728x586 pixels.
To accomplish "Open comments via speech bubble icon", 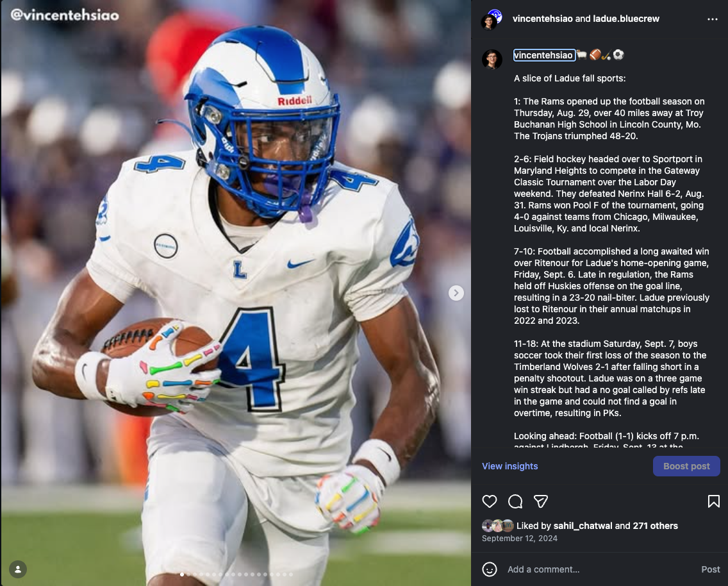I will click(x=515, y=501).
